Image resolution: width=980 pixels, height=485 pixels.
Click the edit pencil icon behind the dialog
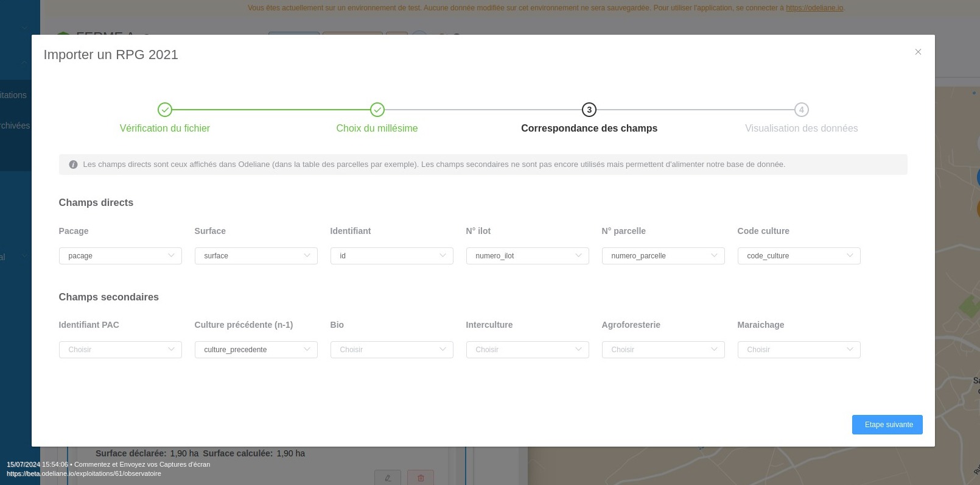point(388,478)
